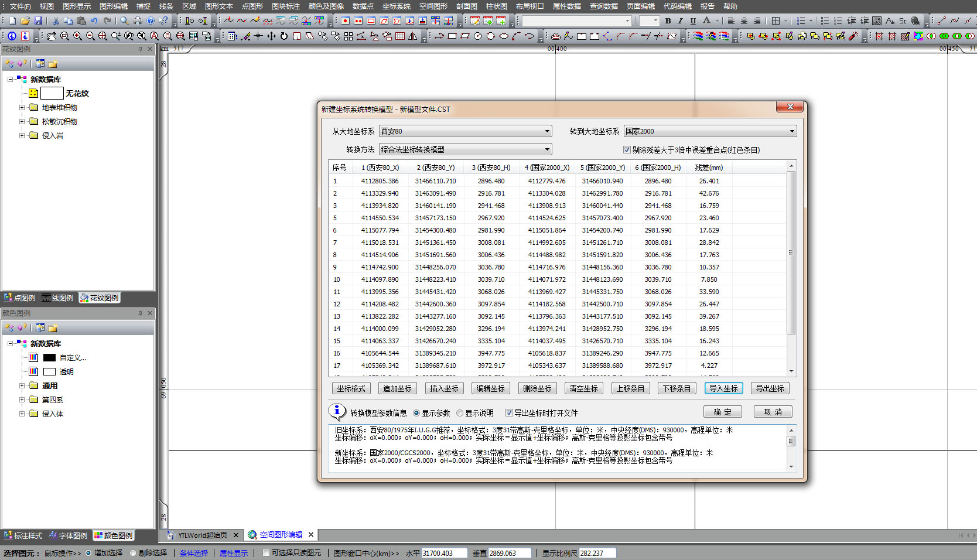977x560 pixels.
Task: Click the rotate tool icon
Action: (284, 36)
